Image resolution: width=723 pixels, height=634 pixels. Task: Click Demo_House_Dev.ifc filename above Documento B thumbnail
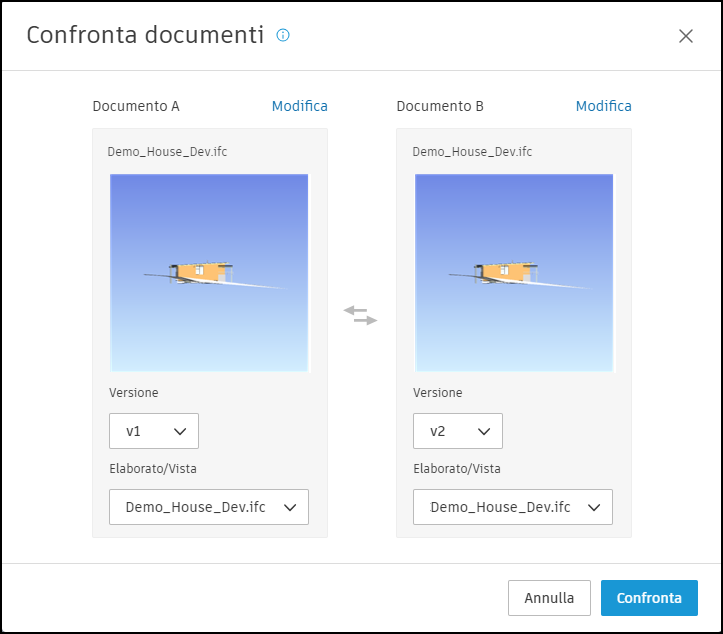pyautogui.click(x=472, y=152)
